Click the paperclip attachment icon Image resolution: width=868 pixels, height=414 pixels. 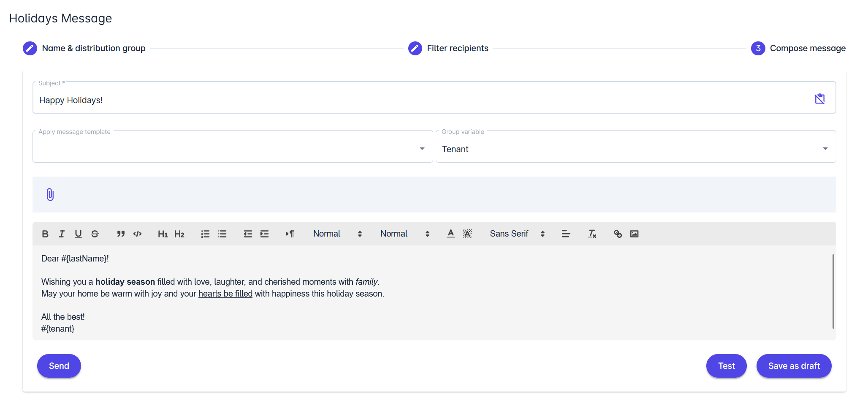pos(50,194)
